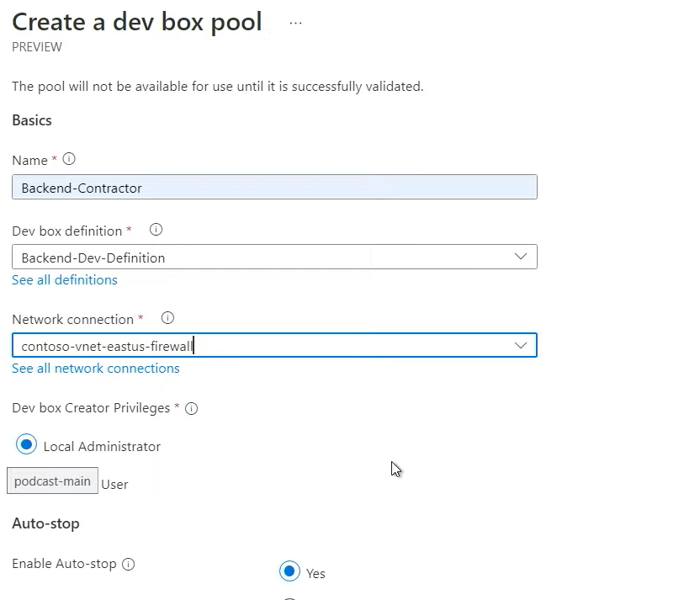The image size is (700, 600).
Task: Click the Network connection info icon
Action: point(167,318)
